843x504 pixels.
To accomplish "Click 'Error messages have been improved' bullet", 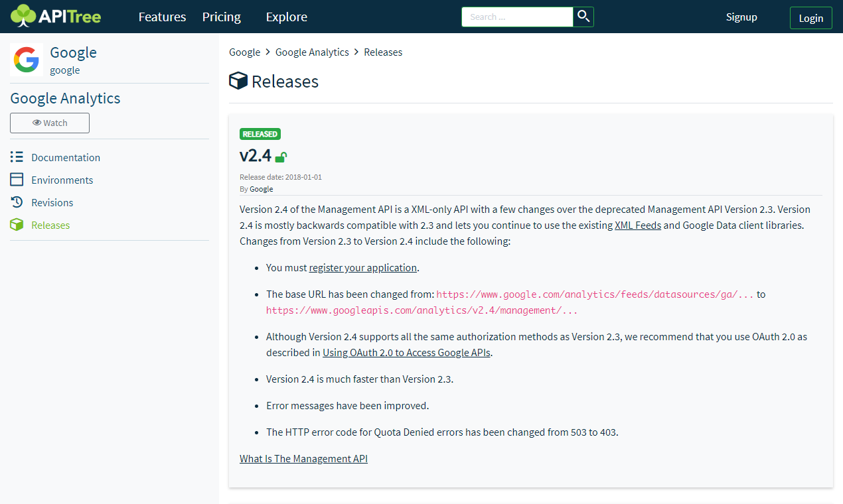I will coord(348,405).
